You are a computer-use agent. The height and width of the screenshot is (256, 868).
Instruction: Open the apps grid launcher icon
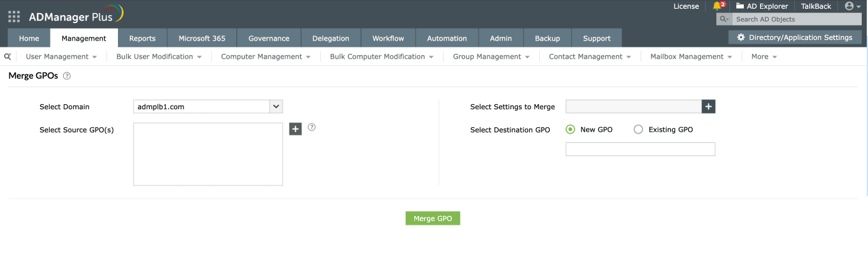click(x=14, y=16)
